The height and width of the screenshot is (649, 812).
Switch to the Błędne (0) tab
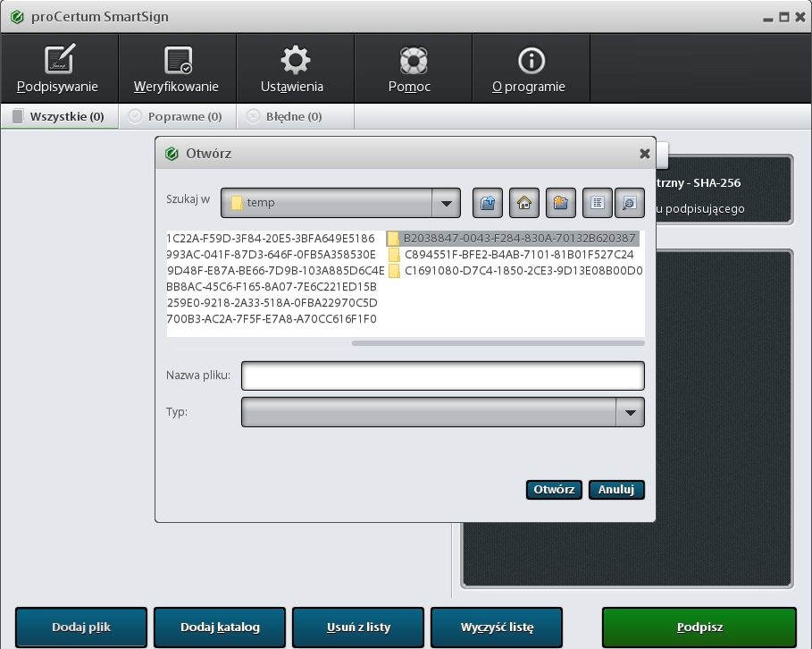tap(295, 116)
